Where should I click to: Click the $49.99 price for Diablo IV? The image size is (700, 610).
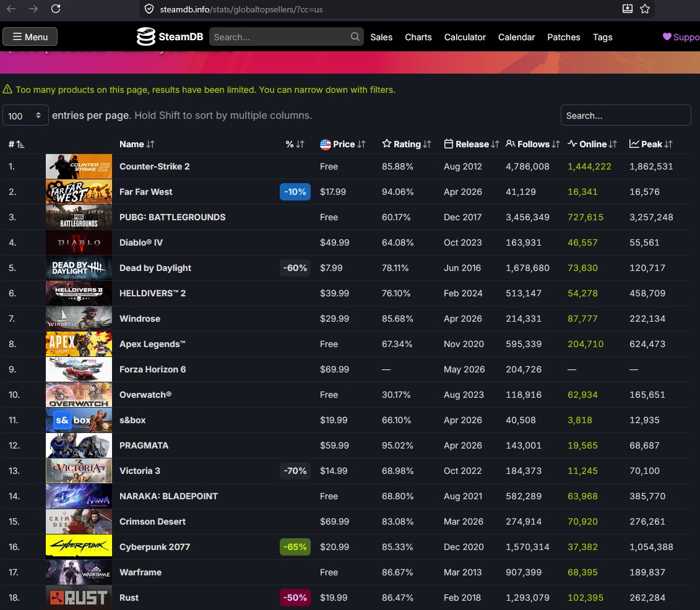point(334,243)
